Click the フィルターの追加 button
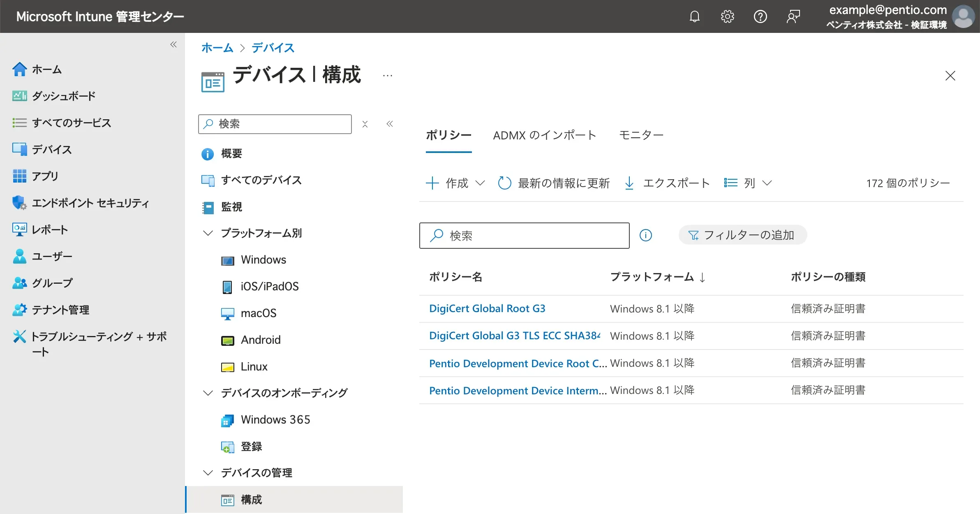Image resolution: width=980 pixels, height=514 pixels. pyautogui.click(x=743, y=235)
